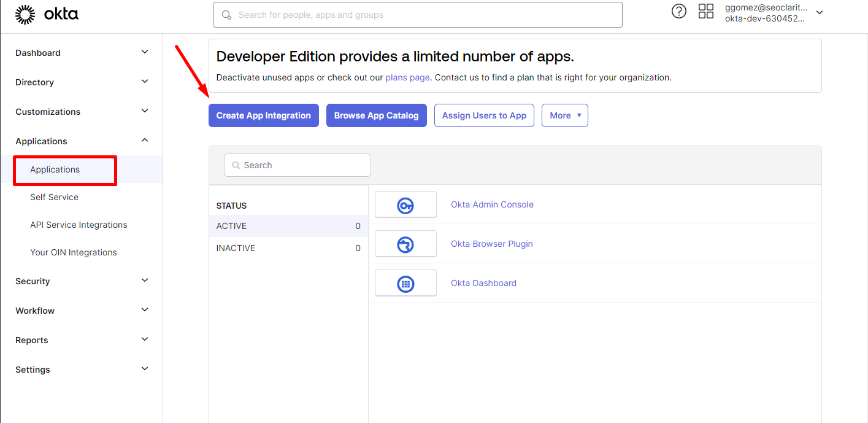Select Self Service in sidebar
The width and height of the screenshot is (868, 423).
pos(54,197)
